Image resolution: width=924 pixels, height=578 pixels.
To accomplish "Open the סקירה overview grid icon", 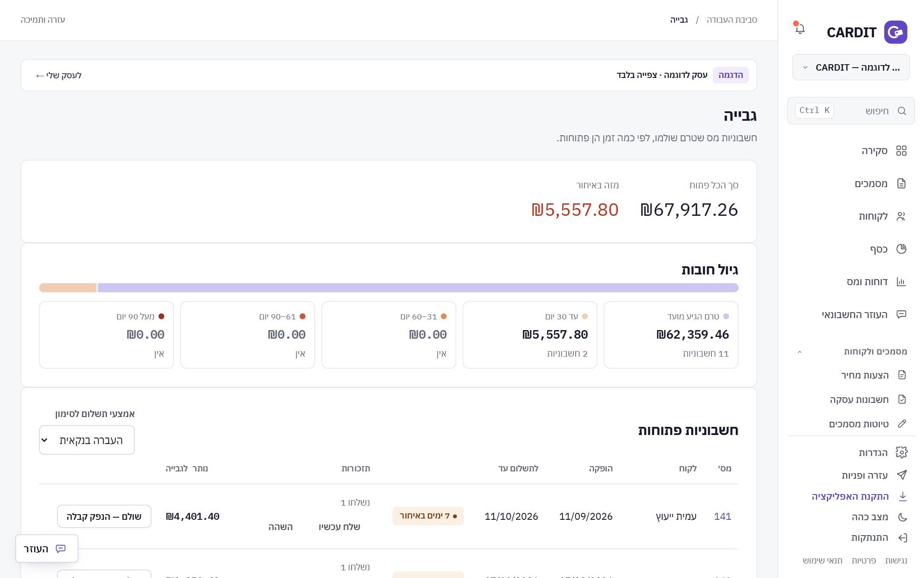I will point(901,151).
